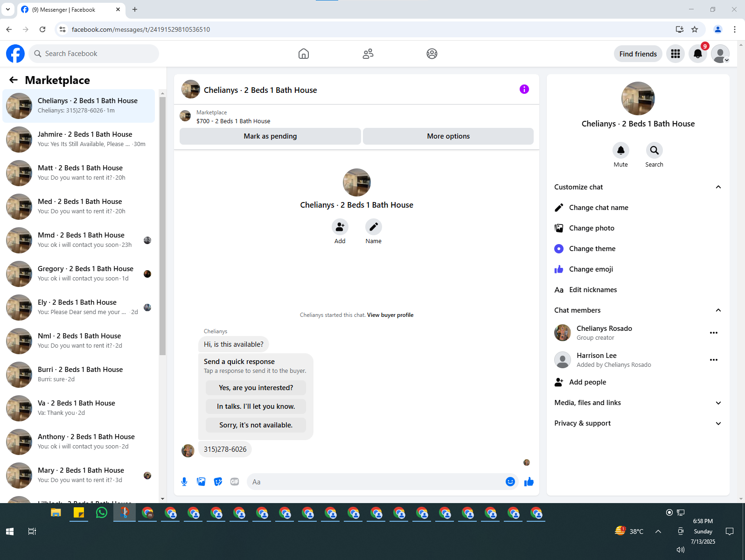Open browser tab list dropdown
745x560 pixels.
8,9
